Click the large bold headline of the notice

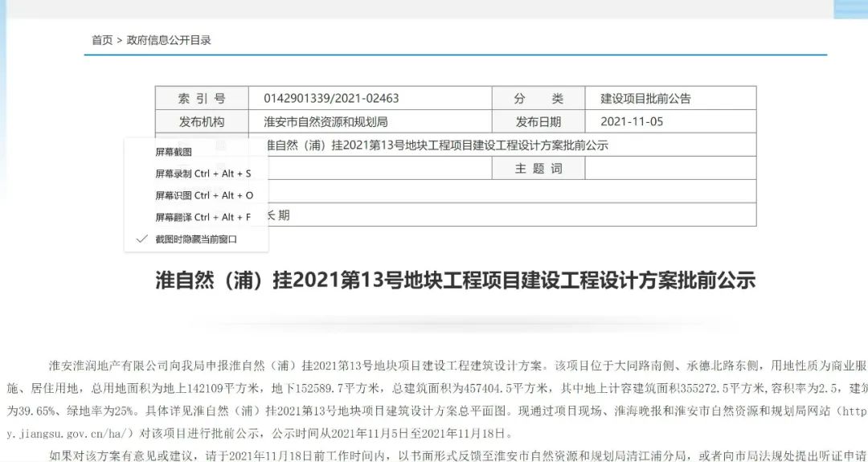[456, 280]
